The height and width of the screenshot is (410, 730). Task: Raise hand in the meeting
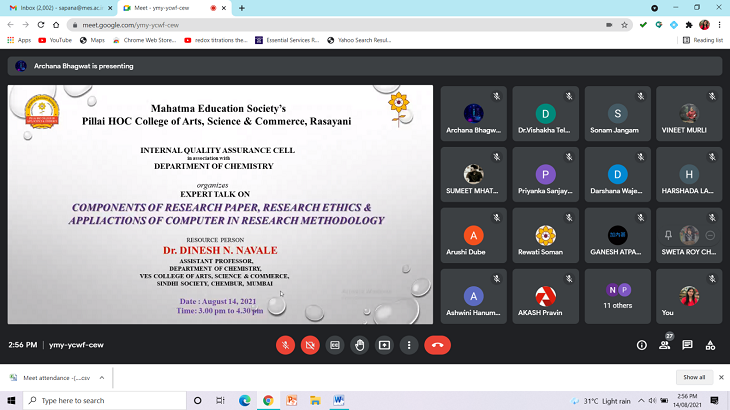(359, 344)
